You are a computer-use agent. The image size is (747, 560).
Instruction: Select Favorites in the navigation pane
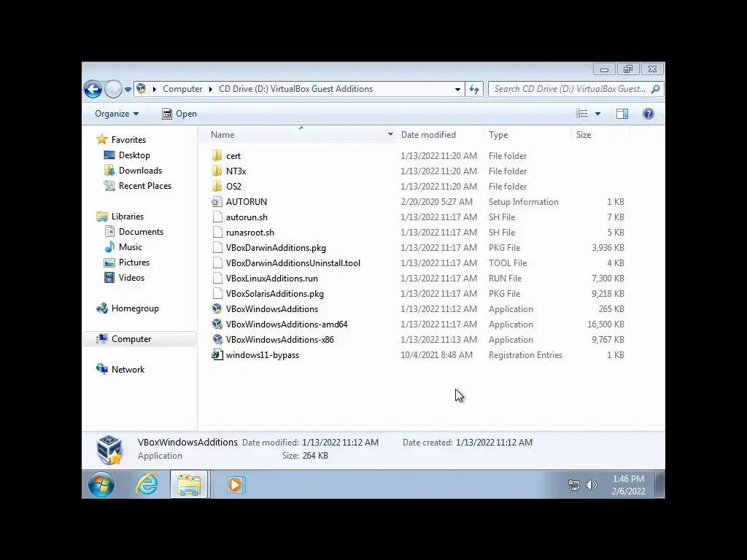121,139
